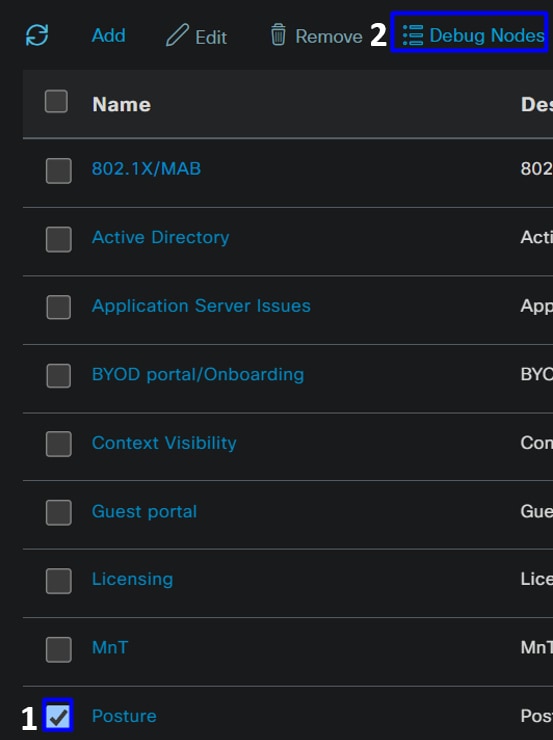Image resolution: width=553 pixels, height=740 pixels.
Task: Click the Remove trash can icon
Action: tap(278, 35)
